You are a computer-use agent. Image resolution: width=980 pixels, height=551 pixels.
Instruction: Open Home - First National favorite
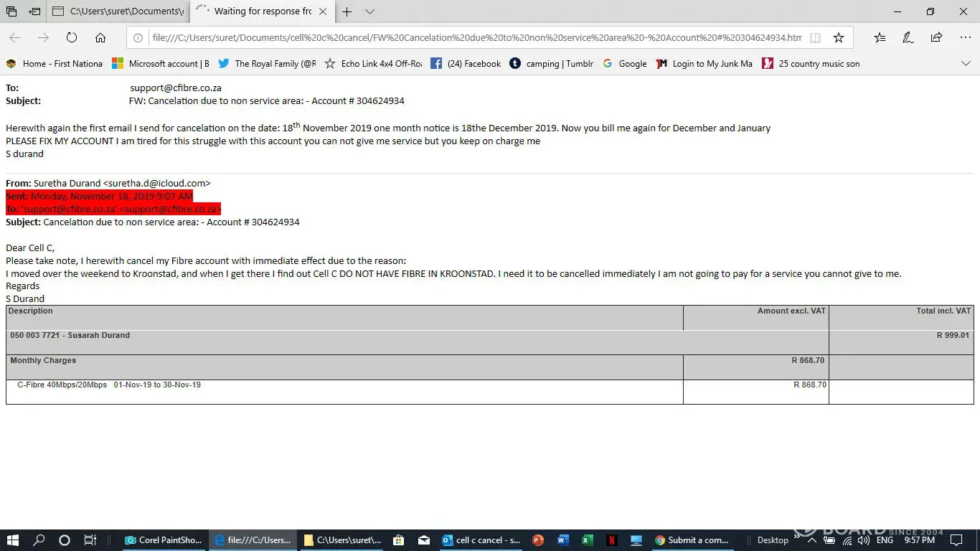pyautogui.click(x=55, y=64)
